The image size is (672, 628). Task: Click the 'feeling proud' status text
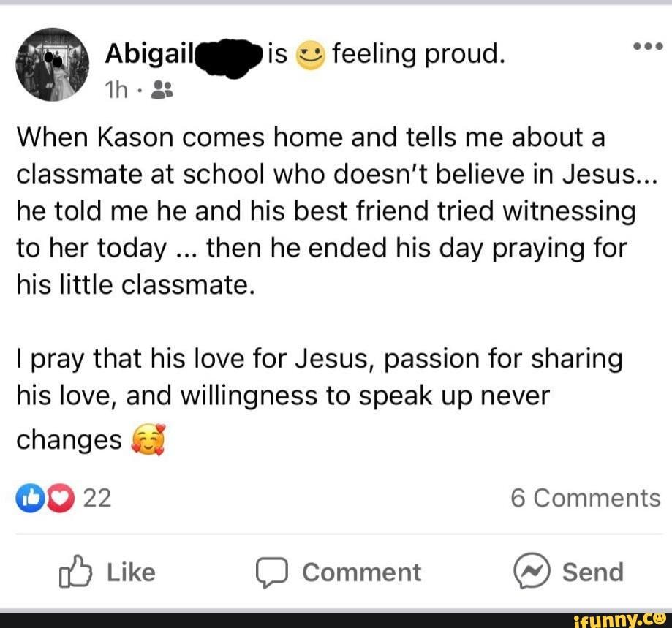pyautogui.click(x=418, y=54)
